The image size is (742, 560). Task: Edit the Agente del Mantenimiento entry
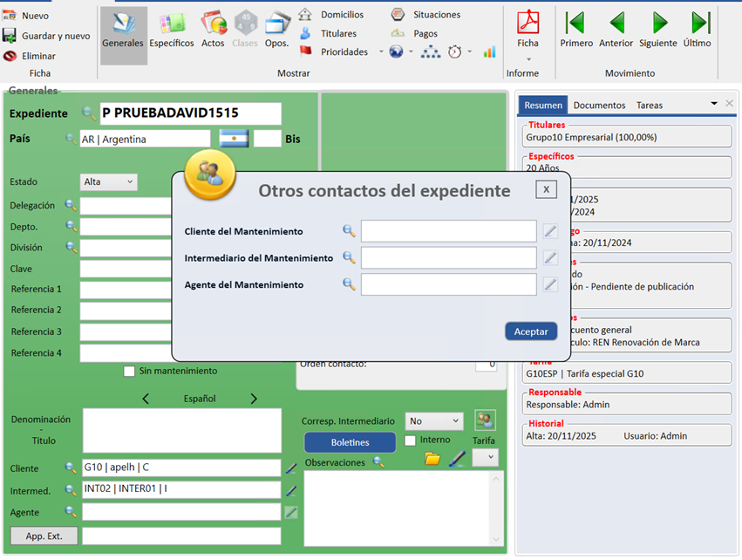pyautogui.click(x=550, y=284)
